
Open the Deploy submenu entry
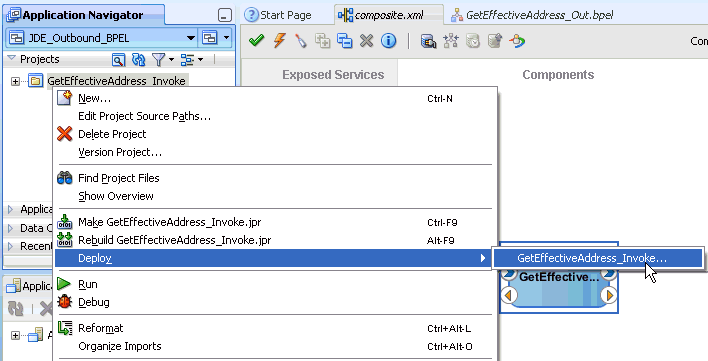274,258
